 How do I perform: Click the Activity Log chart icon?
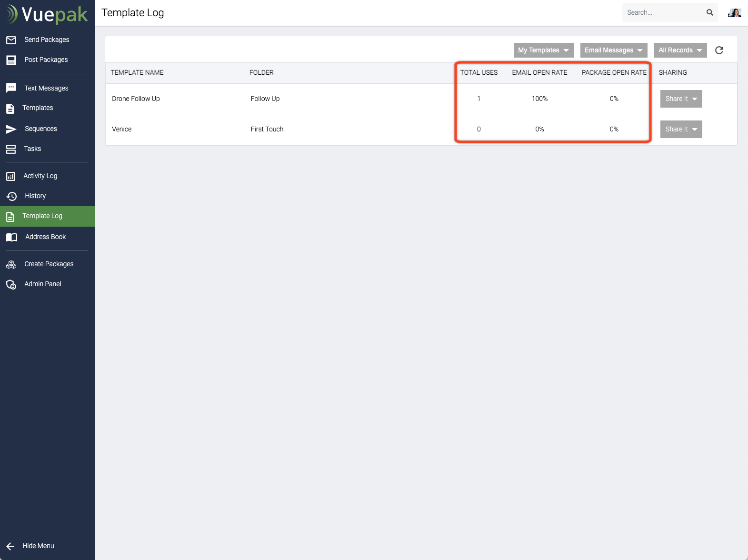pos(11,176)
